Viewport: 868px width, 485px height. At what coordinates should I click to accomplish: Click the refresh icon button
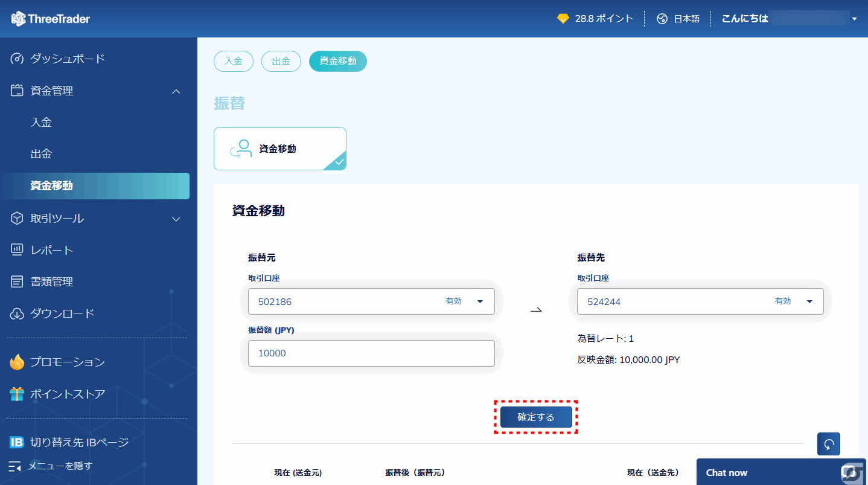pos(829,444)
